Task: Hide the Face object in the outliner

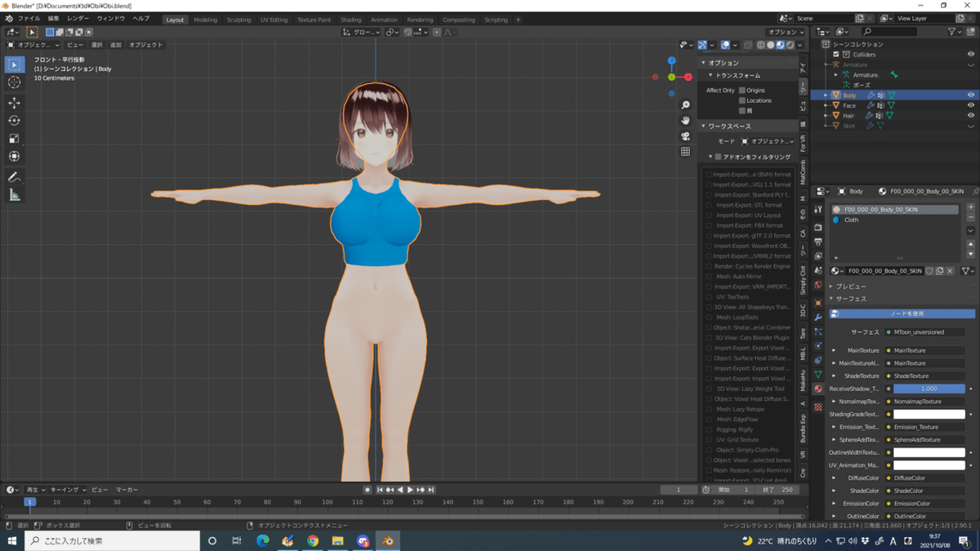Action: point(971,106)
